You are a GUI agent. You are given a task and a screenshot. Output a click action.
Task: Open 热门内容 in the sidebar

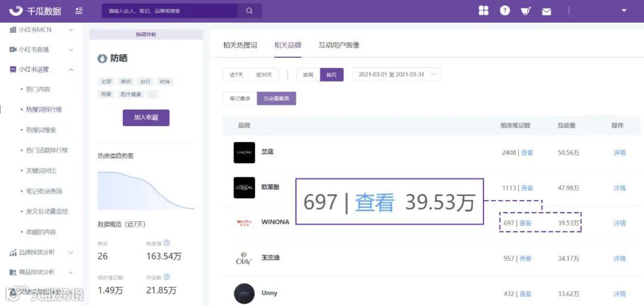coord(38,89)
